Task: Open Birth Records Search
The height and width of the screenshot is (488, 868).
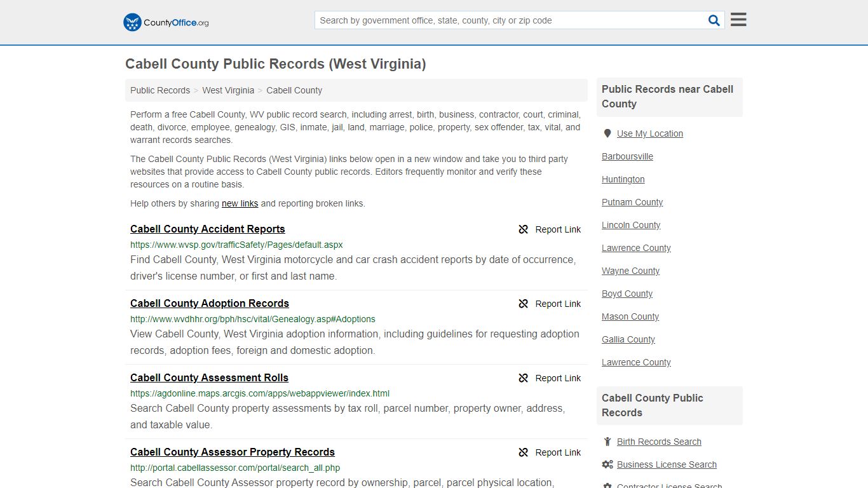Action: (x=659, y=442)
